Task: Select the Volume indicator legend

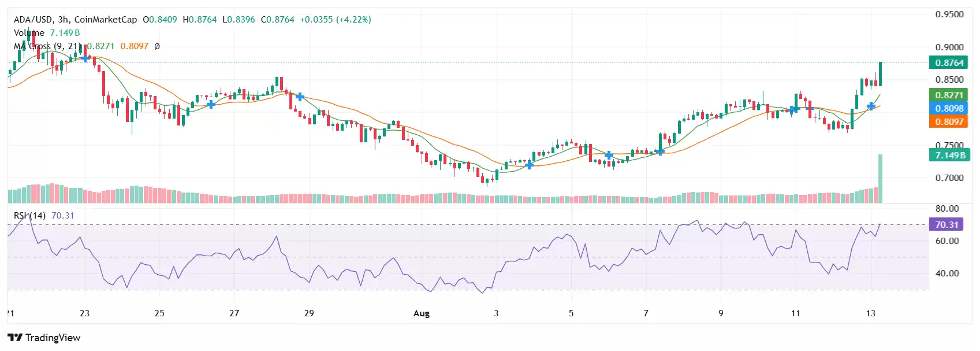Action: pos(29,33)
